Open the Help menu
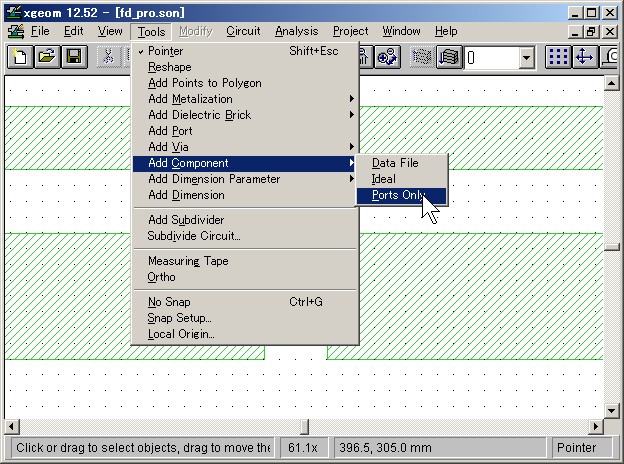Viewport: 624px width, 464px height. tap(446, 31)
